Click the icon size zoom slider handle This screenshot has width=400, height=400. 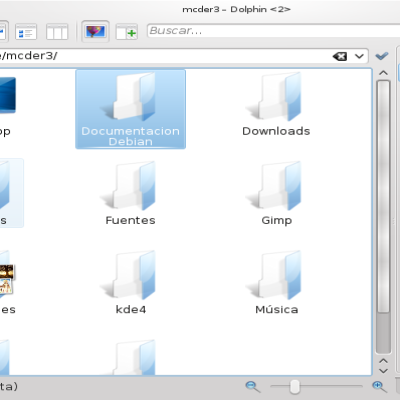coord(295,387)
